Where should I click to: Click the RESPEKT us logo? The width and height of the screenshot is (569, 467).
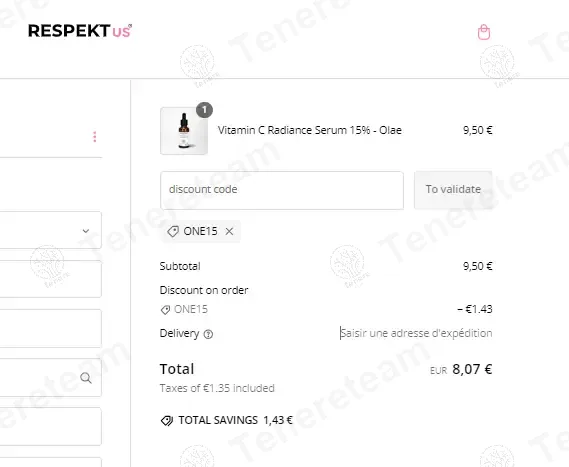pos(80,31)
